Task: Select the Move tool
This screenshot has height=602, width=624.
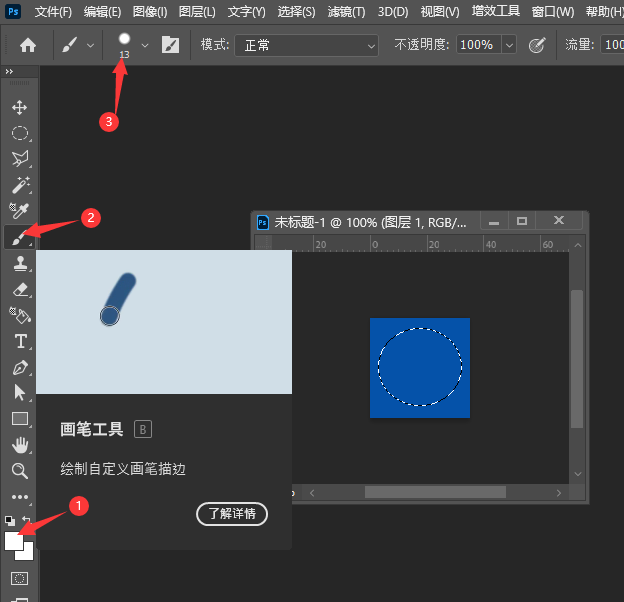Action: coord(20,107)
